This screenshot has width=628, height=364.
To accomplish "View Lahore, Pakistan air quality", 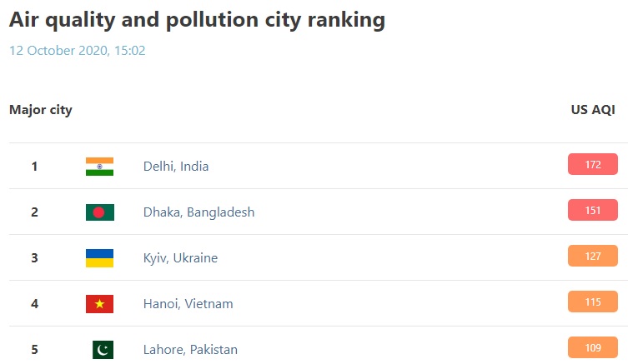I will (190, 350).
